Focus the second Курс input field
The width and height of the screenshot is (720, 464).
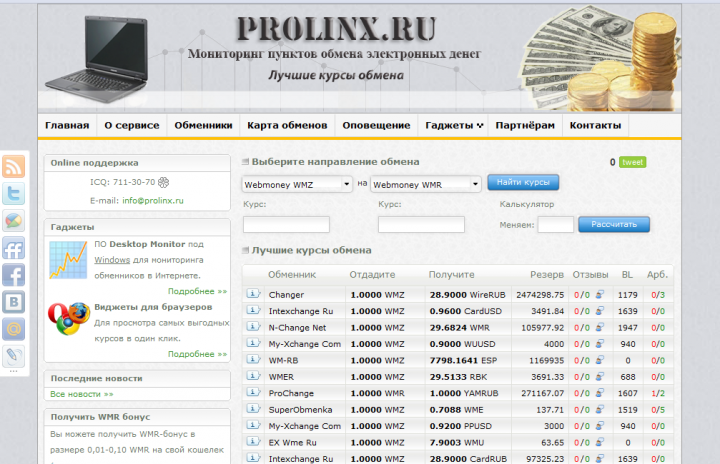421,225
